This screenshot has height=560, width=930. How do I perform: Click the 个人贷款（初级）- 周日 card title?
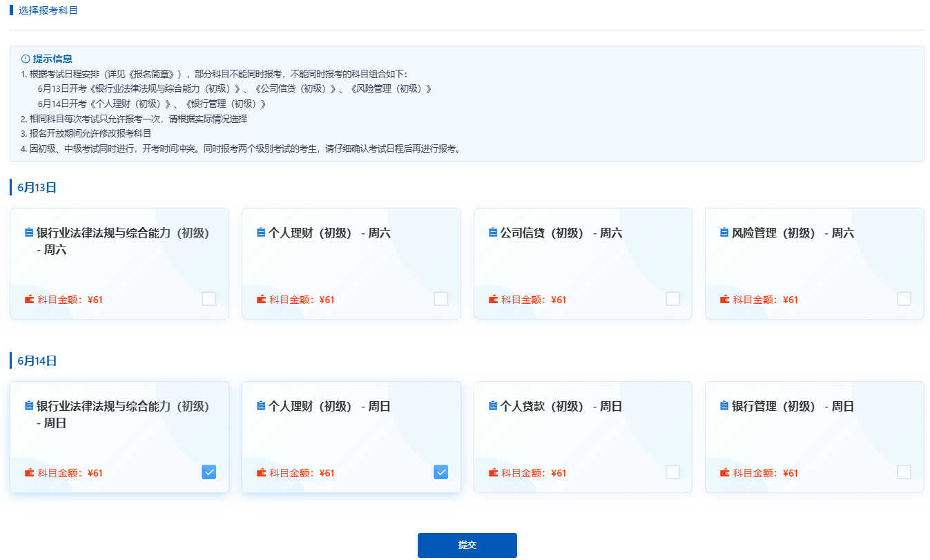tap(561, 407)
